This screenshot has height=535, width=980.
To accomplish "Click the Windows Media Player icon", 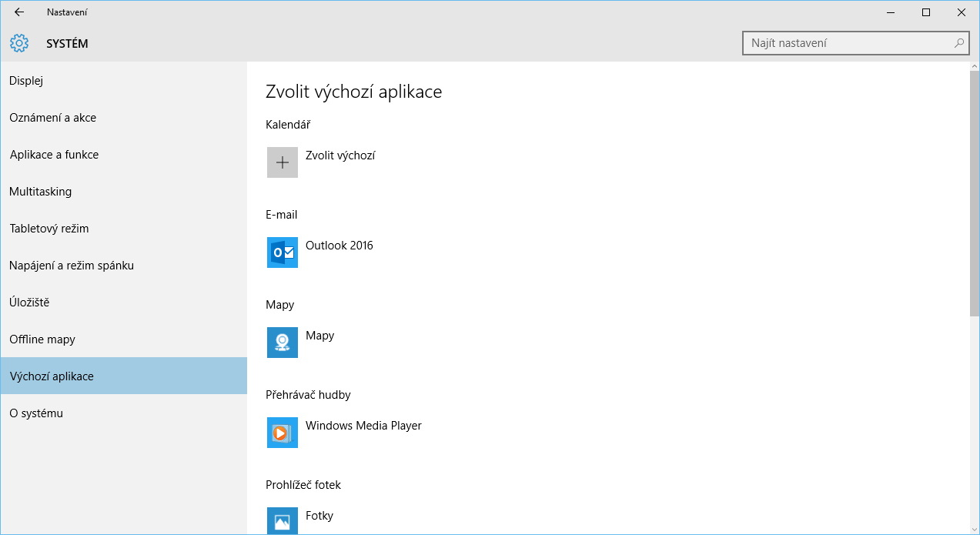I will tap(282, 433).
